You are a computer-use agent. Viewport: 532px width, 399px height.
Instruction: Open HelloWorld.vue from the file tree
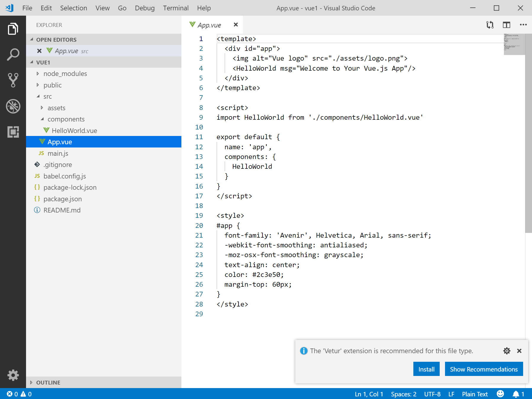coord(104,131)
